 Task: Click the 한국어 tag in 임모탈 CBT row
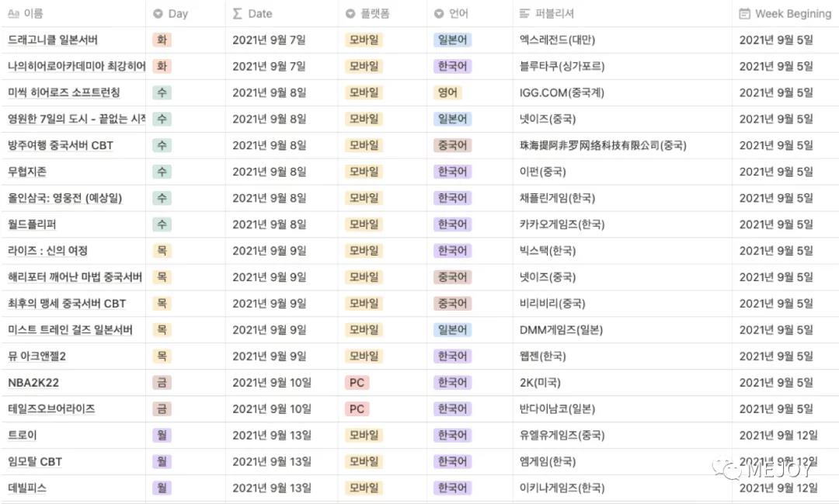(452, 462)
